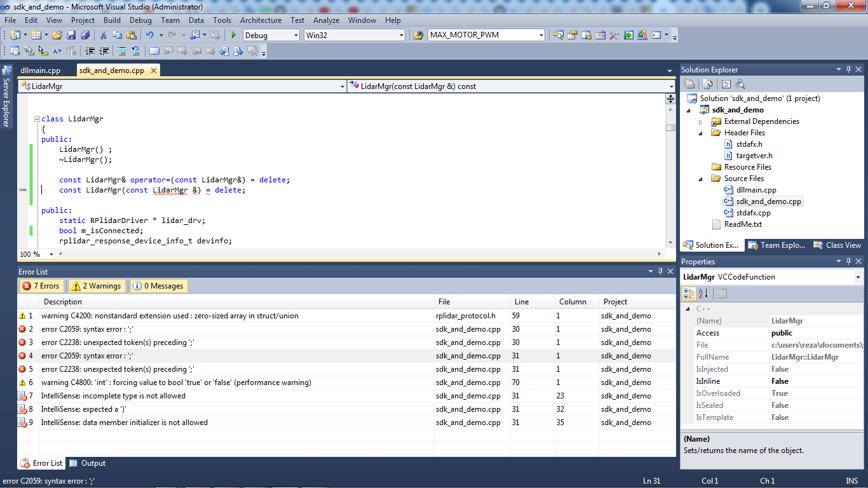This screenshot has width=868, height=488.
Task: Open the Find in Files icon
Action: [x=559, y=35]
